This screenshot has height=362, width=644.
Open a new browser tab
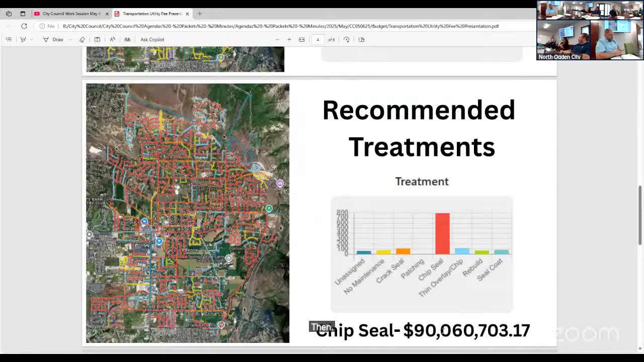coord(200,14)
